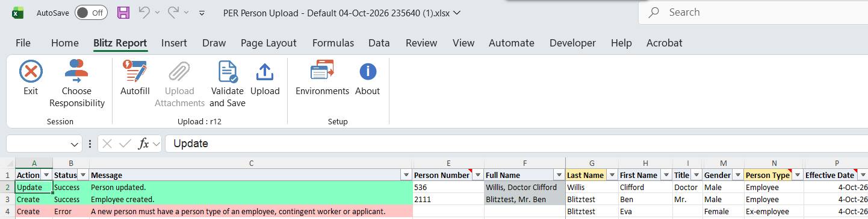Select the Doctor title cell
868x219 pixels.
click(687, 188)
